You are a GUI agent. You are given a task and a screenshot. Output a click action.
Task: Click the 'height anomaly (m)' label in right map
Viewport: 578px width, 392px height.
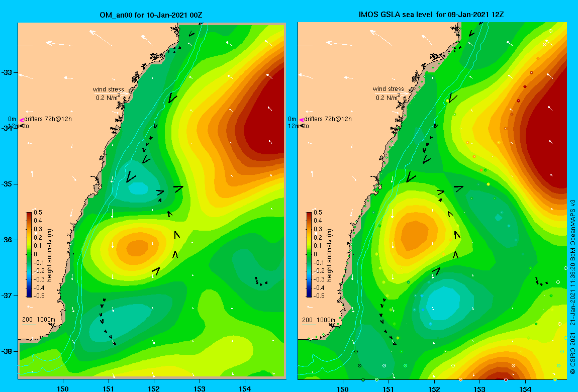pos(330,255)
